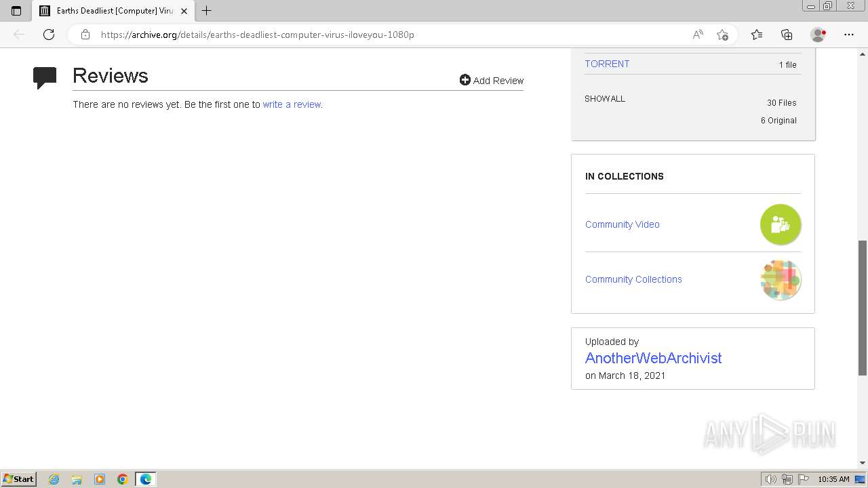This screenshot has height=488, width=868.
Task: Click the scrollbar up arrow
Action: (x=863, y=53)
